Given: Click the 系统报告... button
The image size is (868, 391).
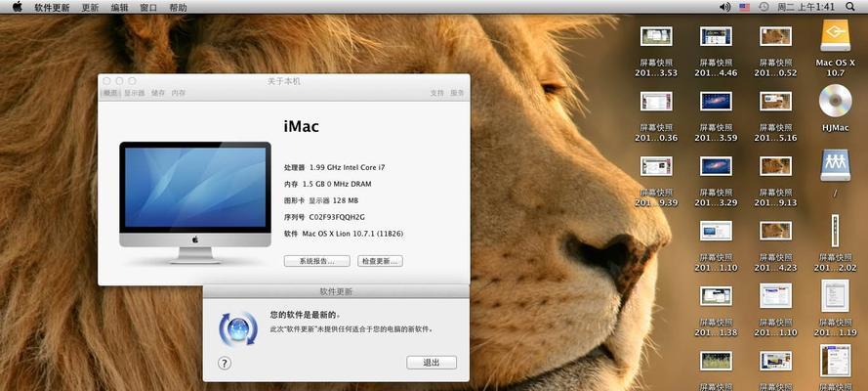Looking at the screenshot, I should tap(316, 261).
